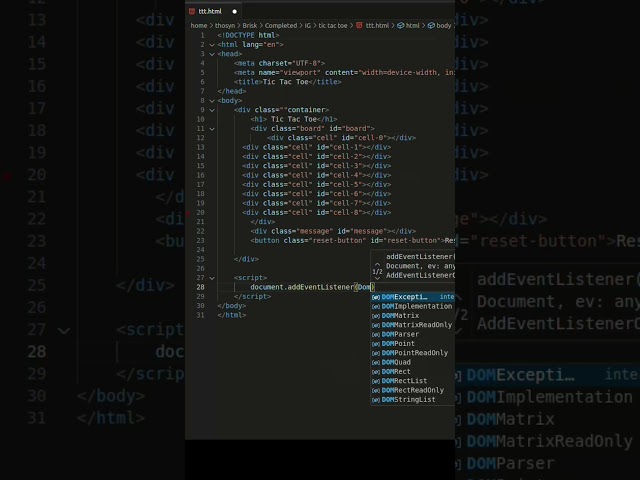Viewport: 640px width, 480px height.
Task: Click the unsaved dot on ttt.html tab
Action: (234, 11)
